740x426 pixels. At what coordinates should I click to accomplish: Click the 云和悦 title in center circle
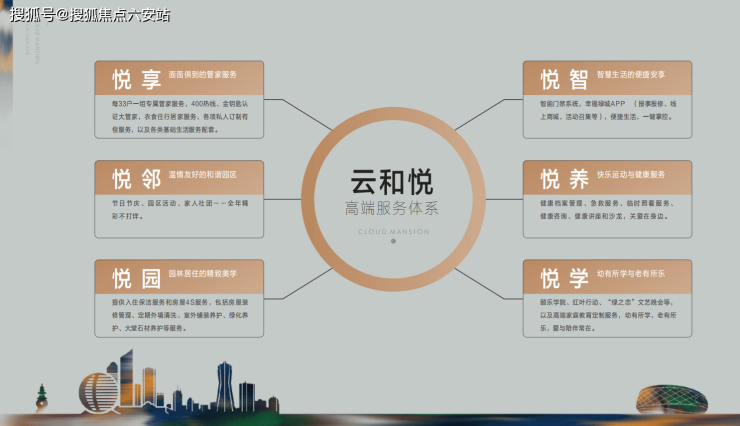393,180
